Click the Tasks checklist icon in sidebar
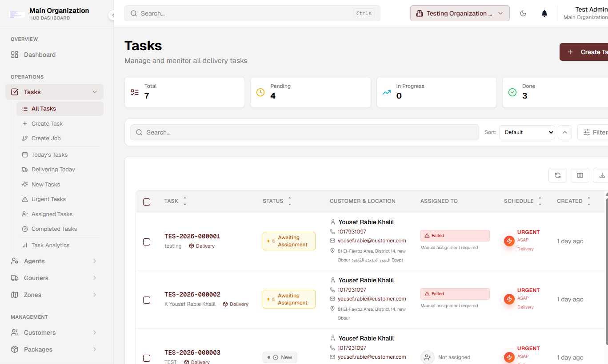 (x=15, y=92)
